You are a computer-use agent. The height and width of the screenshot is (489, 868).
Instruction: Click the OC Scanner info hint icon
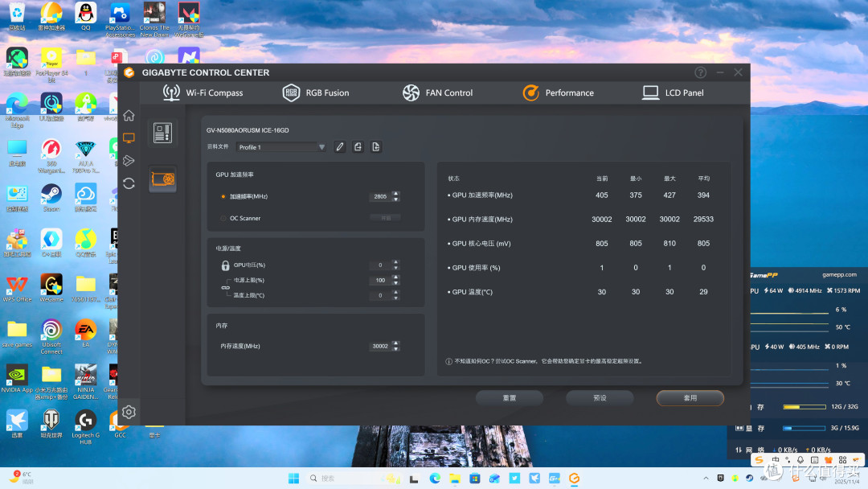point(449,362)
